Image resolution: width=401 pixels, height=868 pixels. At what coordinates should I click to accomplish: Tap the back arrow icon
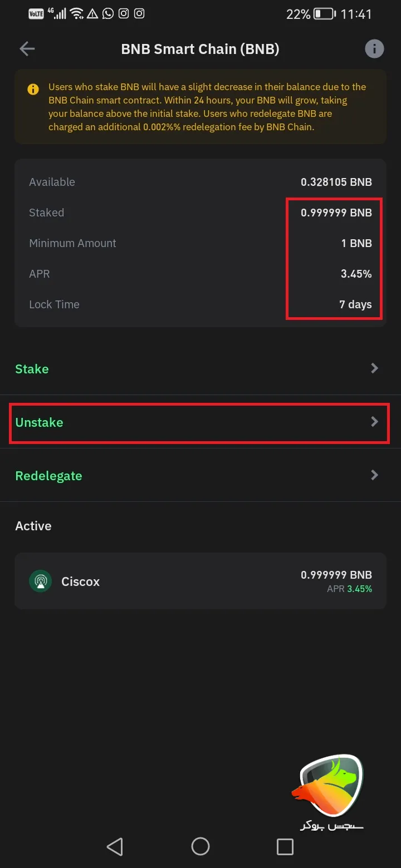click(27, 49)
